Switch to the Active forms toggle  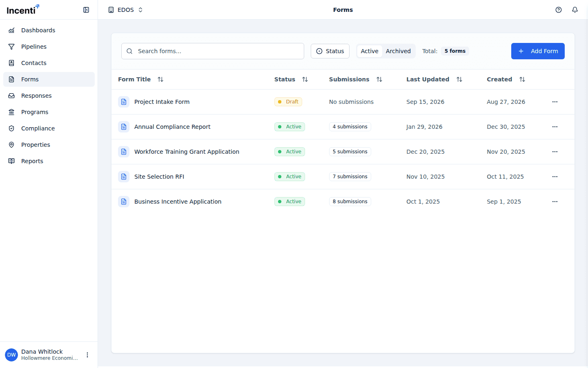[x=370, y=51]
